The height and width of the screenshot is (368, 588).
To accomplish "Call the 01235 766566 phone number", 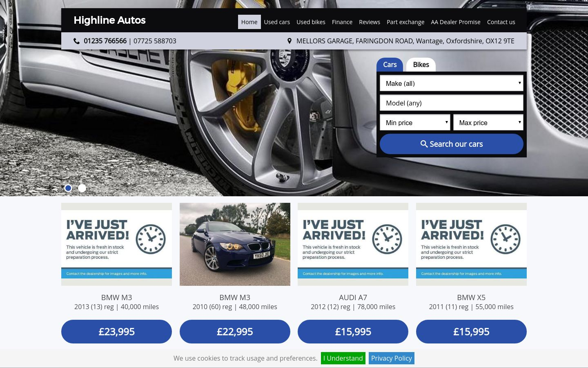I will pyautogui.click(x=105, y=41).
